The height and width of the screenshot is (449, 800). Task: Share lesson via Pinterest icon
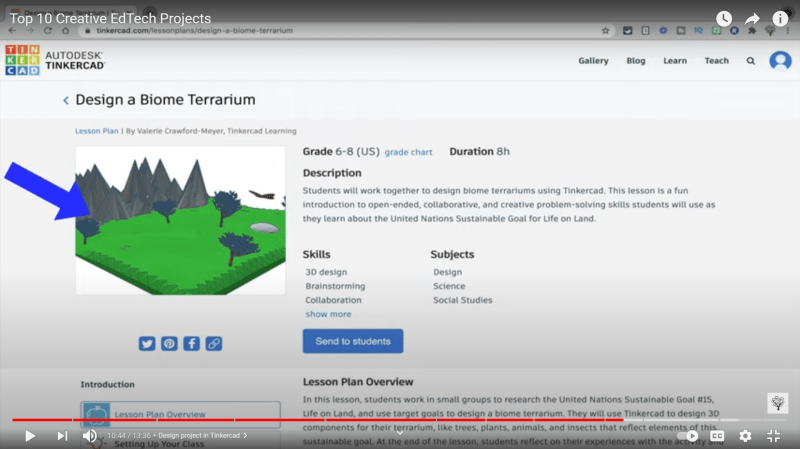169,343
